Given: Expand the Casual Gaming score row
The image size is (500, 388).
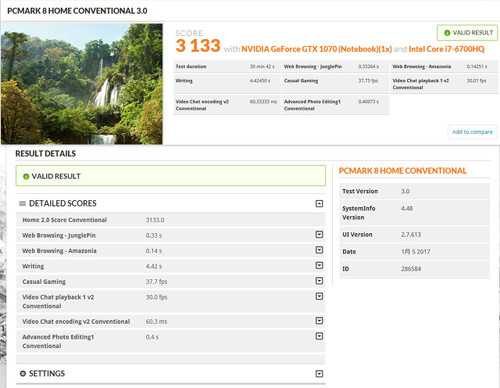Looking at the screenshot, I should pos(319,281).
